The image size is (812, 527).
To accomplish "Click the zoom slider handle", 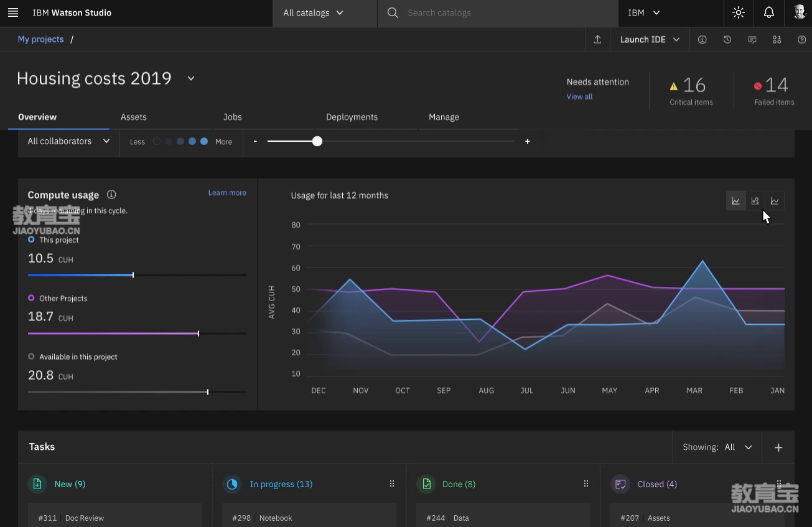I will click(x=317, y=142).
